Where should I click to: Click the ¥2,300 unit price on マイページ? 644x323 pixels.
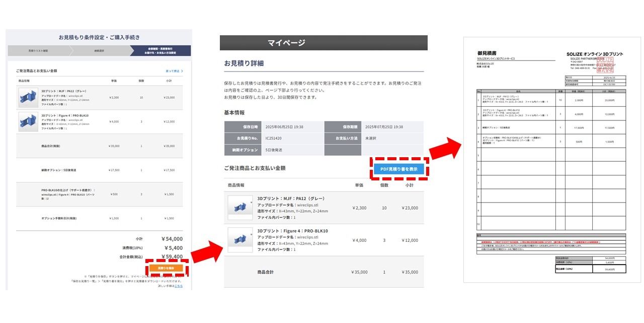pyautogui.click(x=359, y=208)
